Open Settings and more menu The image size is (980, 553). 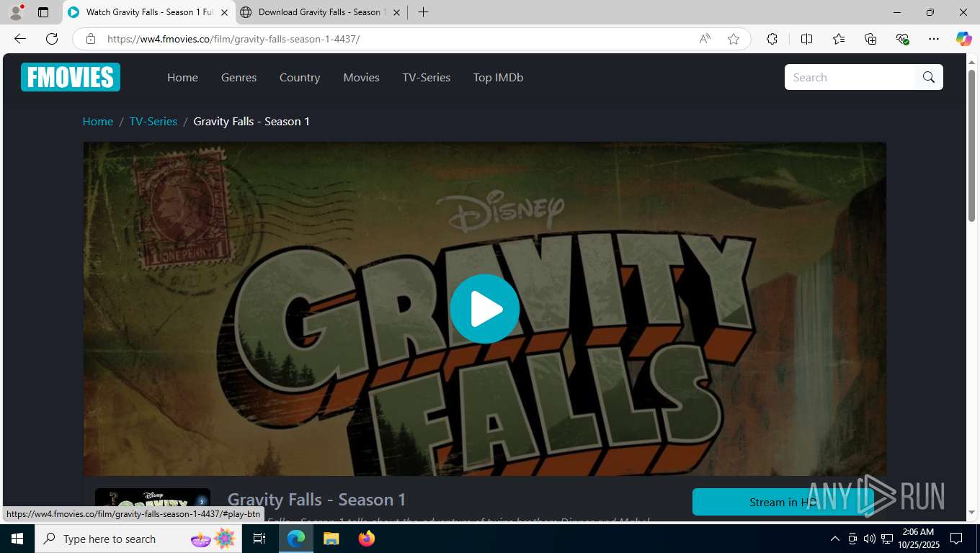pyautogui.click(x=934, y=39)
